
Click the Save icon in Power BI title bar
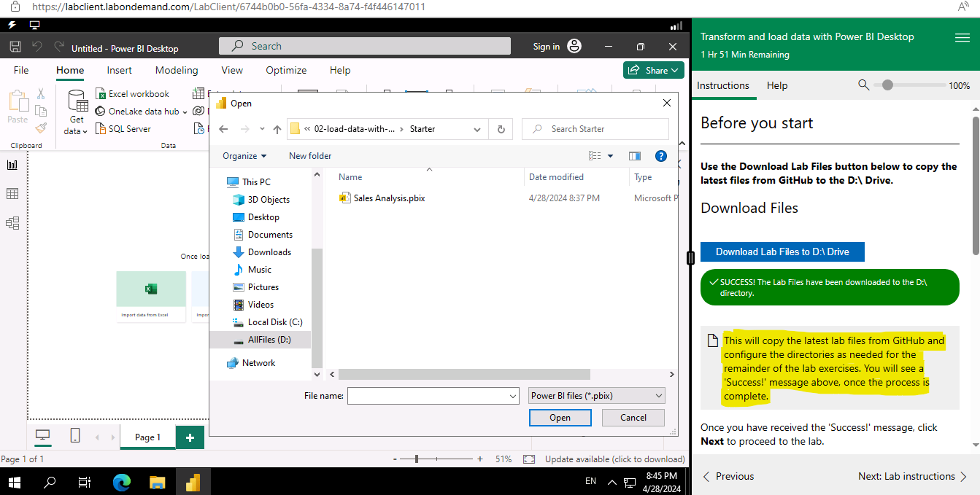[x=15, y=47]
